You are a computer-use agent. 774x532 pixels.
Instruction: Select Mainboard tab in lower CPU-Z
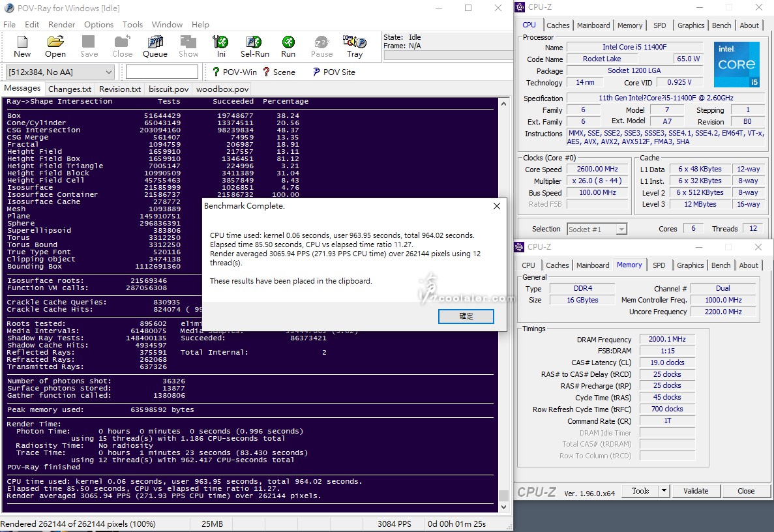pos(593,265)
